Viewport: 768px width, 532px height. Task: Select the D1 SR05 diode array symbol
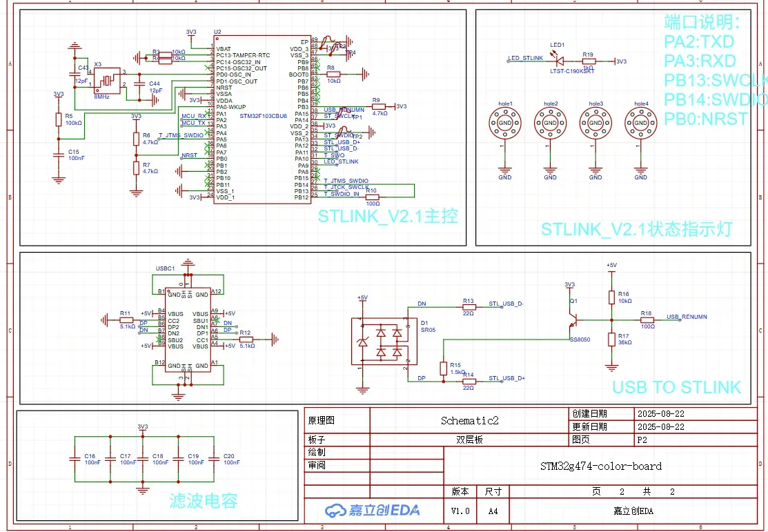point(384,342)
